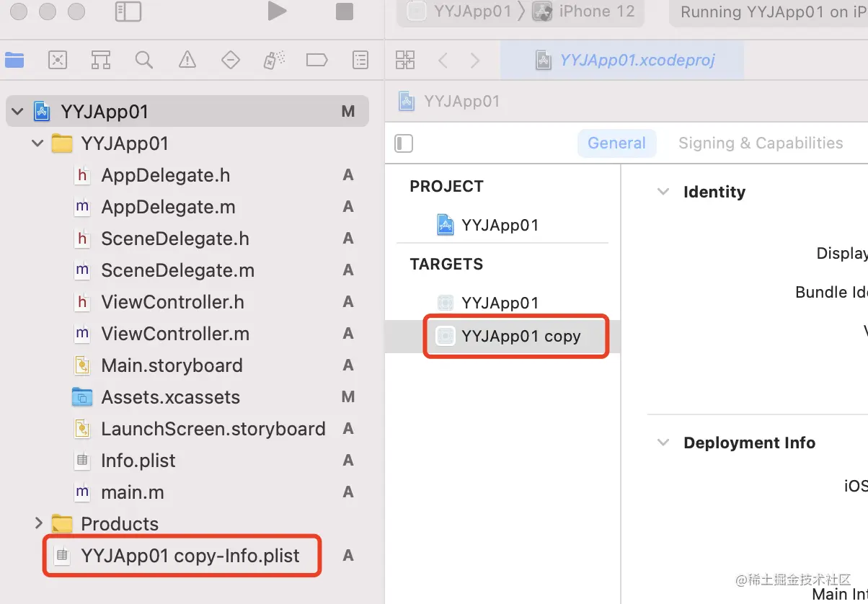The image size is (868, 604).
Task: Open the Breakpoint navigator icon
Action: [x=316, y=60]
